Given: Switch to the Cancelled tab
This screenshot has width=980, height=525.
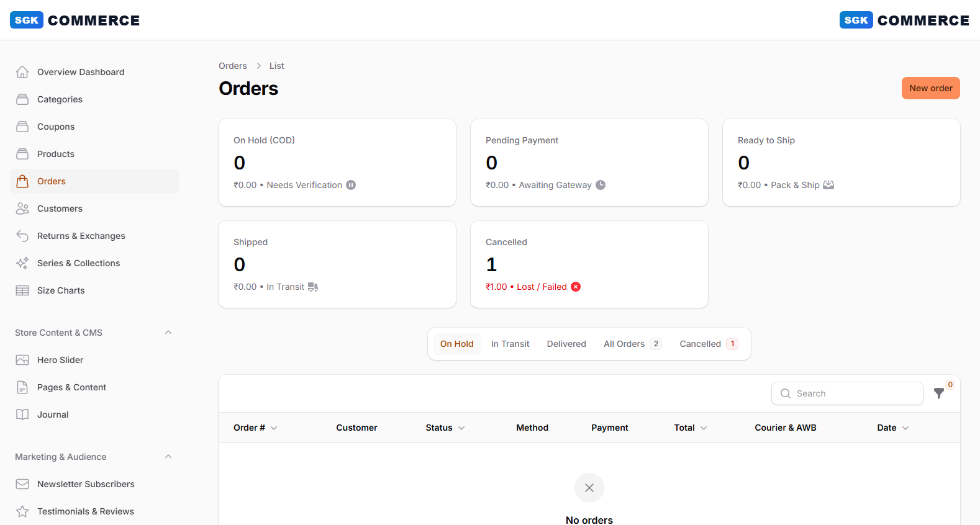Looking at the screenshot, I should coord(709,344).
